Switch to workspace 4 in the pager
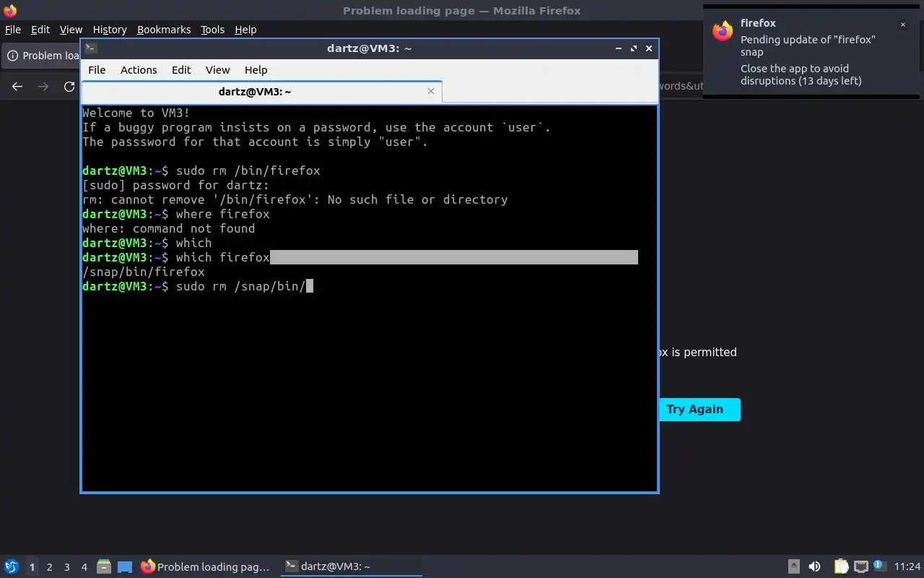924x578 pixels. 84,567
